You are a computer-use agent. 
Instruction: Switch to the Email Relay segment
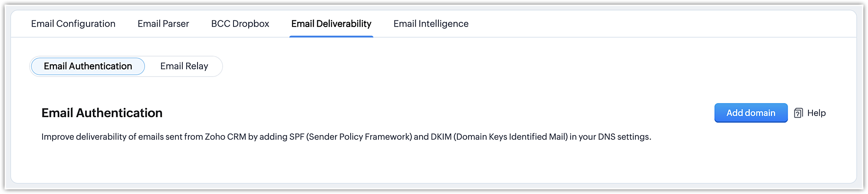(x=184, y=66)
